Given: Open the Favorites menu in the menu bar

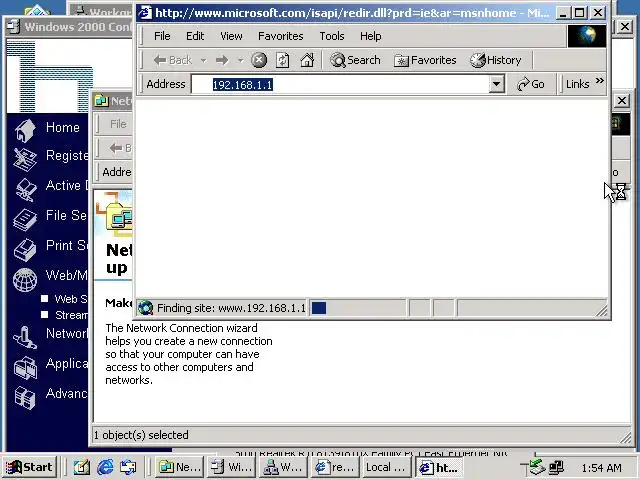Looking at the screenshot, I should [x=280, y=36].
